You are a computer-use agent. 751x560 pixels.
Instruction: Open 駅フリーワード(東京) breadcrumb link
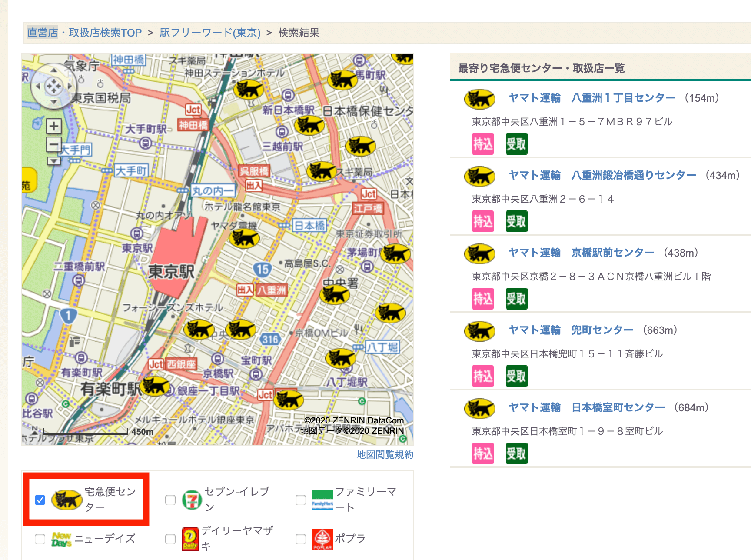(x=210, y=33)
